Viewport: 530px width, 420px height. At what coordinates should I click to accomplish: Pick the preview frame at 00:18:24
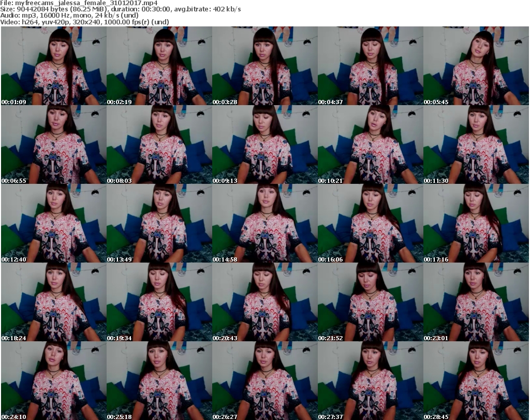point(54,302)
